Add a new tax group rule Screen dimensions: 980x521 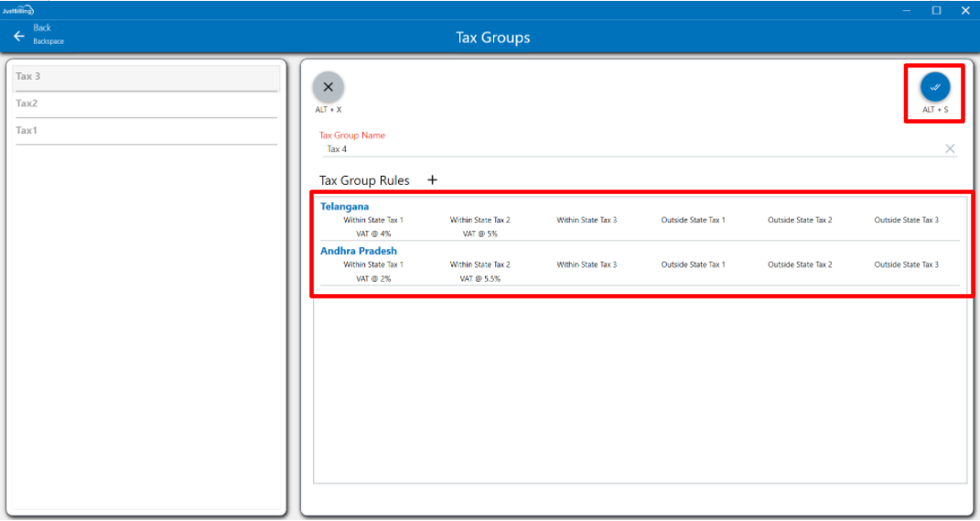433,180
